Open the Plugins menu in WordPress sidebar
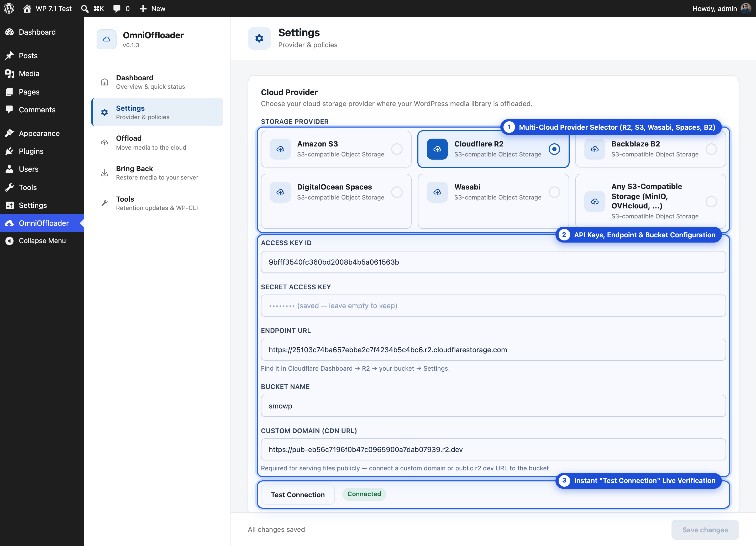This screenshot has height=546, width=756. (42, 151)
